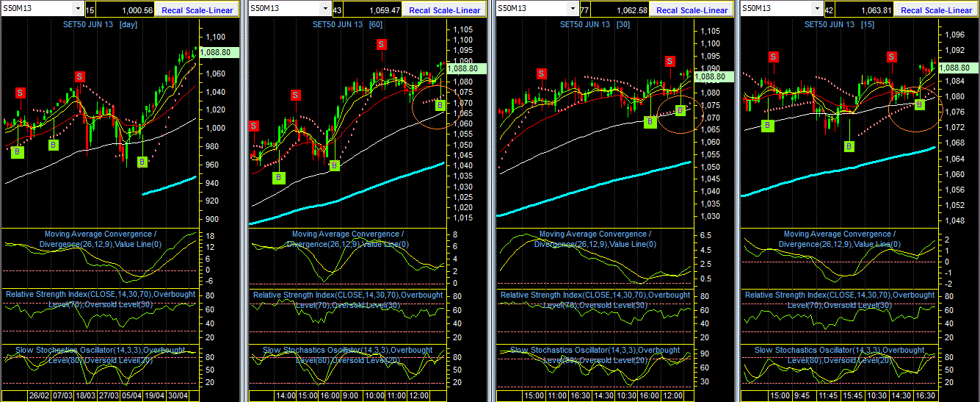The height and width of the screenshot is (402, 980).
Task: Click the price field showing 1,063.81
Action: 865,10
